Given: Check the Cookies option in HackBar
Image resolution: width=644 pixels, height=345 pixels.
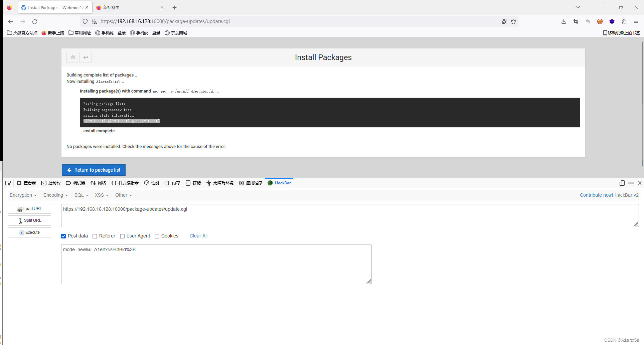Looking at the screenshot, I should tap(157, 236).
